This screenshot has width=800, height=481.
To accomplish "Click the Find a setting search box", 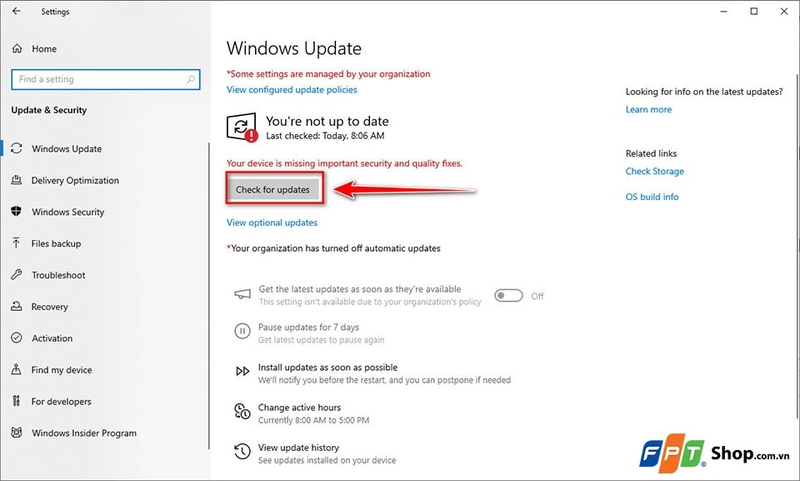I will tap(106, 79).
